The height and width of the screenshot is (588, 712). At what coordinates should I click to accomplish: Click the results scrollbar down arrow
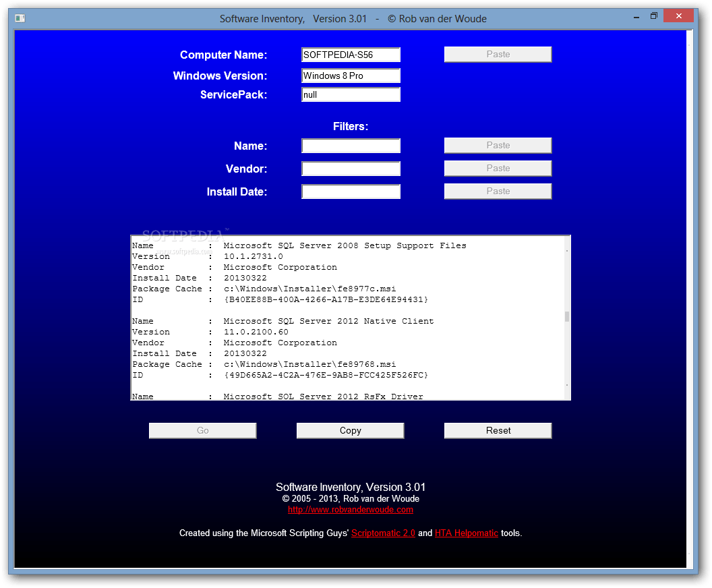566,386
